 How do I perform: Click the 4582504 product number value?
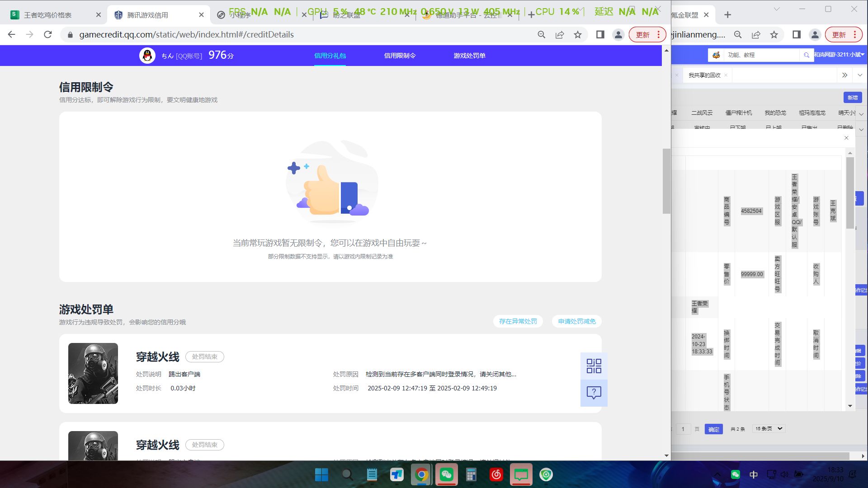coord(751,211)
